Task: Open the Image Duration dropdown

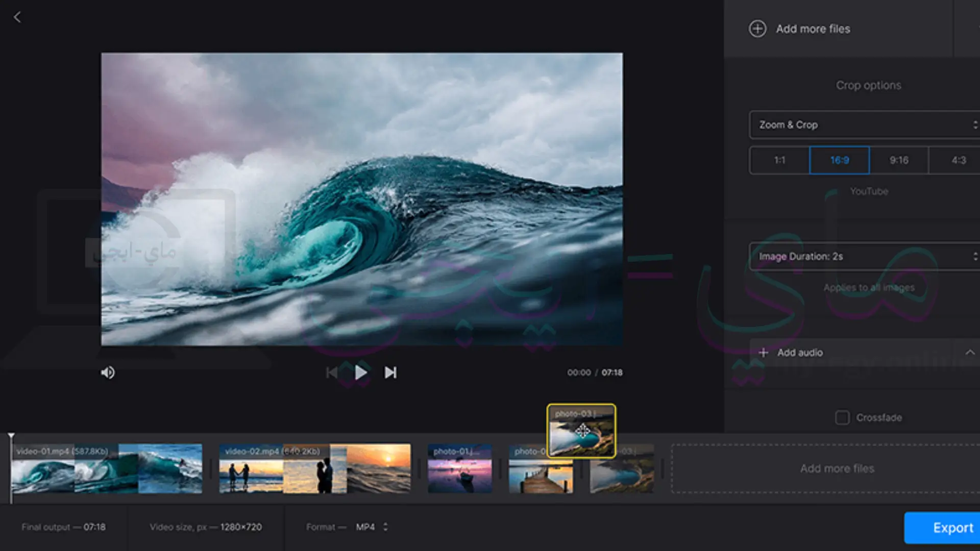Action: (864, 257)
